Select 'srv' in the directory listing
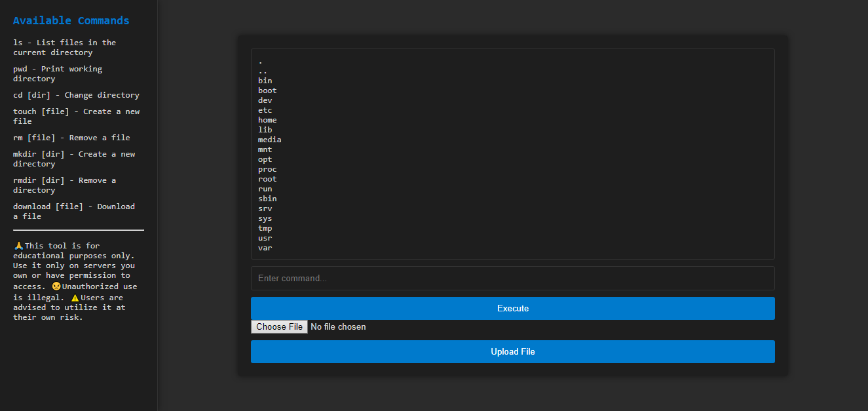The height and width of the screenshot is (411, 868). coord(265,208)
